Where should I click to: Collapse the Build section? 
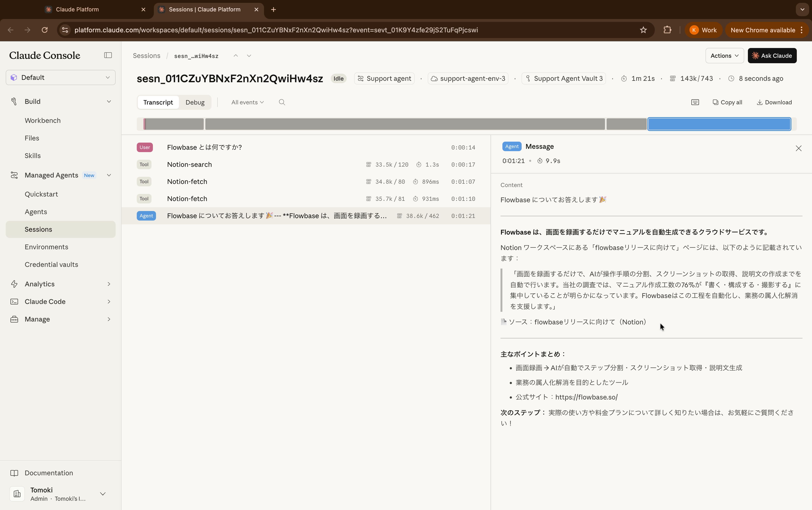click(109, 101)
